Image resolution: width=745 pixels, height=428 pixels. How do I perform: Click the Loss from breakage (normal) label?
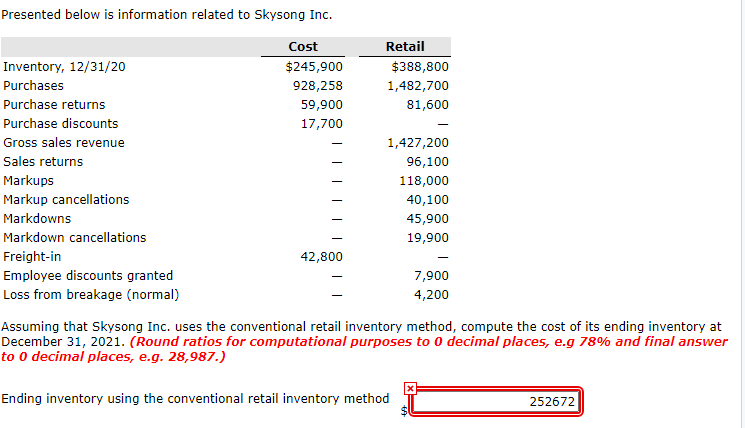coord(91,295)
